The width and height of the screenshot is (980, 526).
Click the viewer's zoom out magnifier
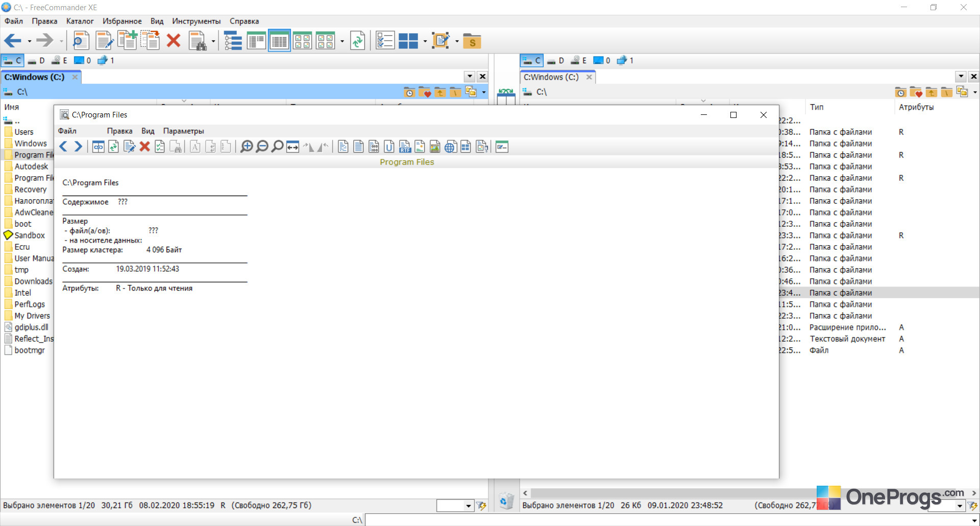tap(262, 147)
